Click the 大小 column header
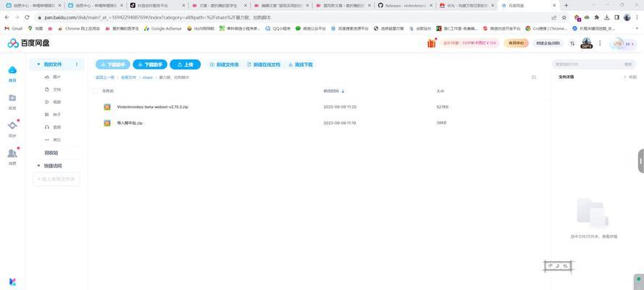The width and height of the screenshot is (644, 290). point(440,91)
